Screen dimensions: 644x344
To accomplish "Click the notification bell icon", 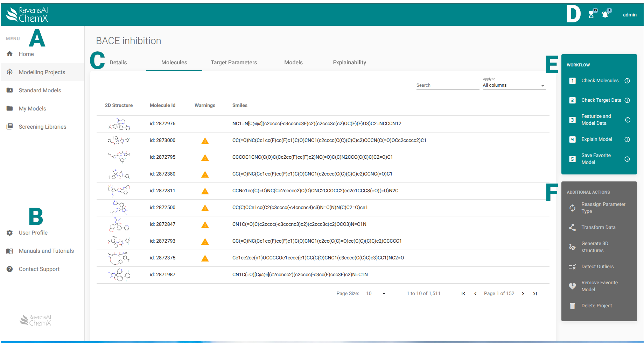I will (x=605, y=15).
